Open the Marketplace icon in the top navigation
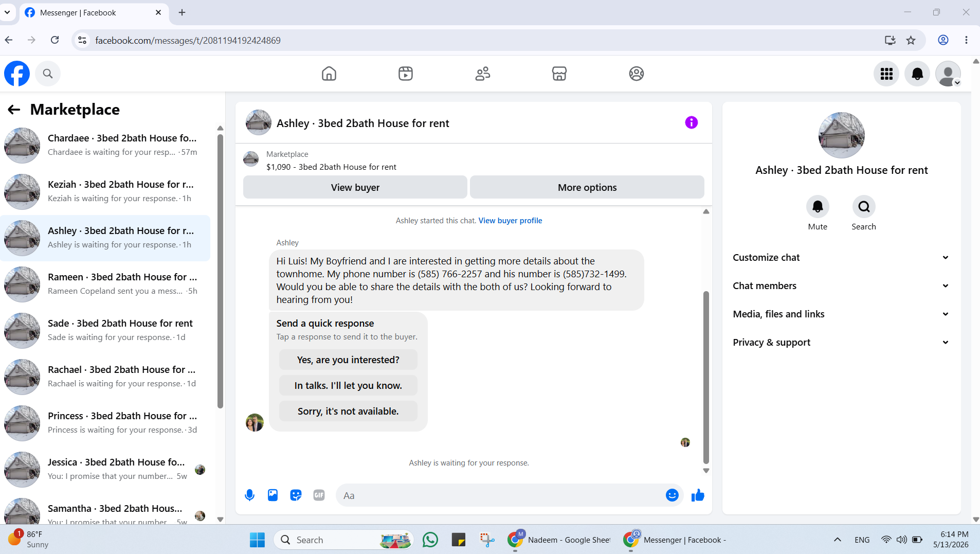The image size is (980, 554). pyautogui.click(x=559, y=74)
